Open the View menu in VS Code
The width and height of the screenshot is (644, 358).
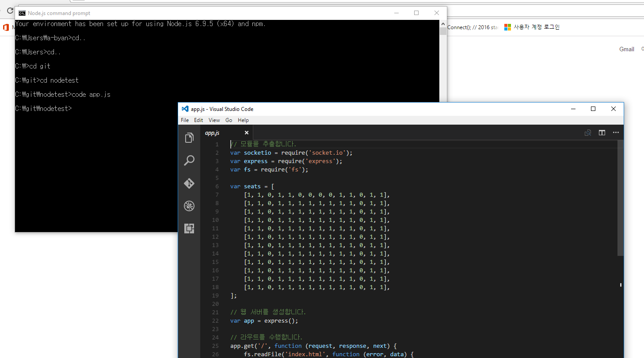(214, 120)
